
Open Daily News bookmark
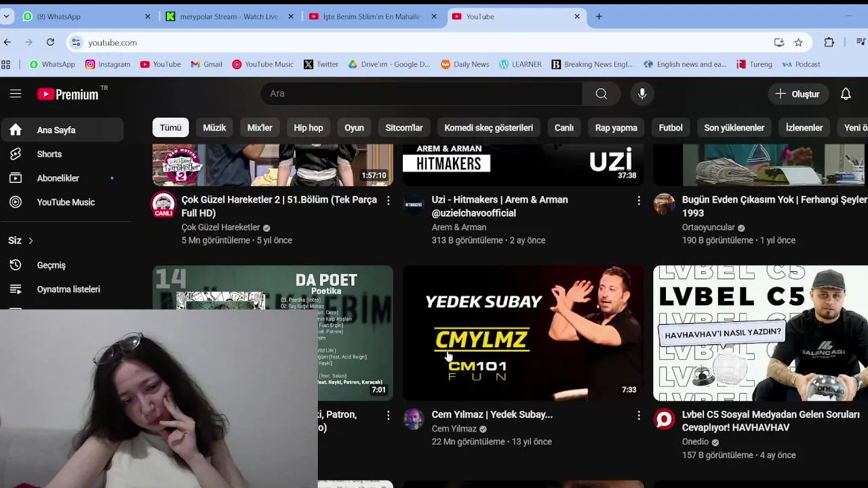click(465, 64)
